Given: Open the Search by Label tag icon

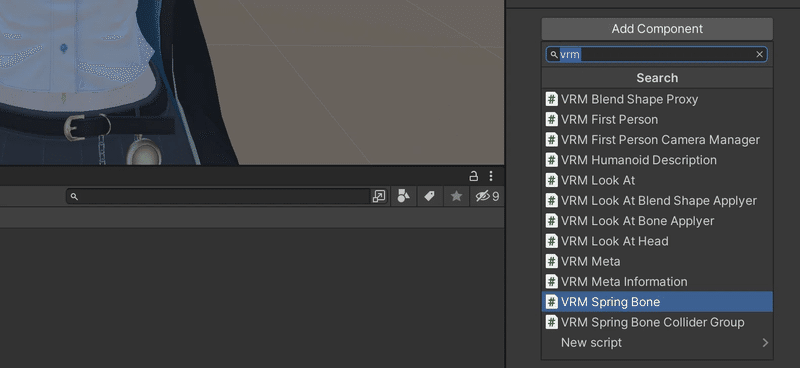Looking at the screenshot, I should click(x=429, y=196).
